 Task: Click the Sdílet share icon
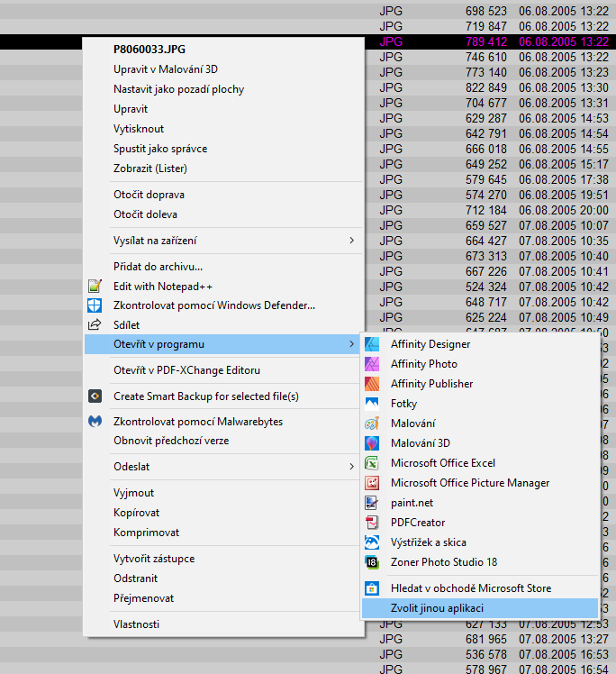(x=95, y=325)
